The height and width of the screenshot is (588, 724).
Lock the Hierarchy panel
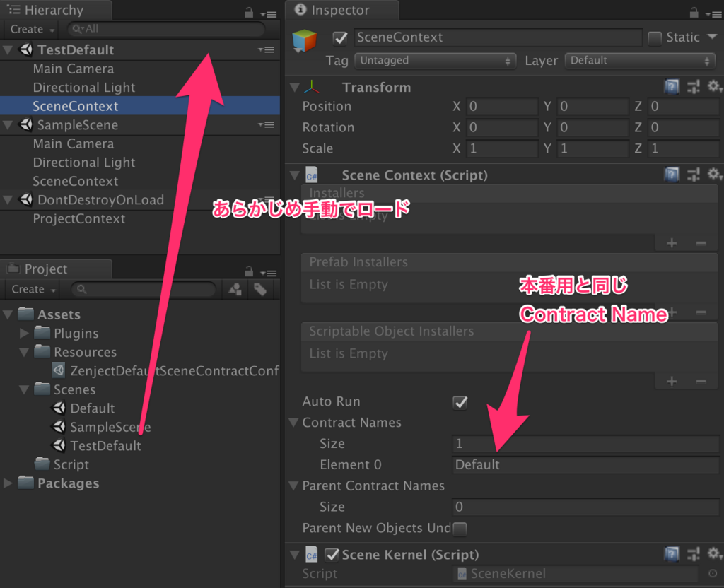pyautogui.click(x=248, y=13)
